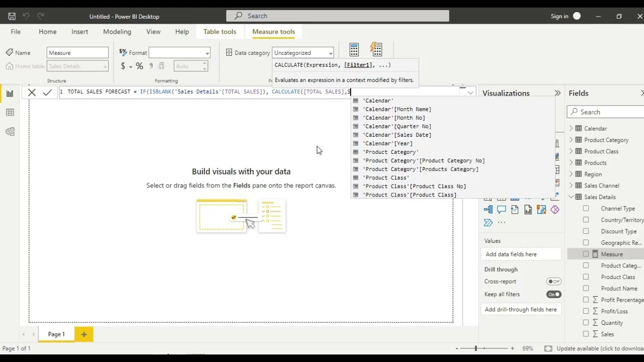Select the Q&A speech bubble visual
This screenshot has width=644, height=362.
coord(502,210)
